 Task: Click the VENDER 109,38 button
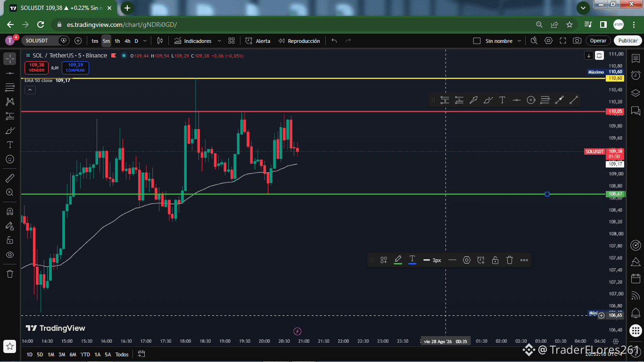pos(36,67)
